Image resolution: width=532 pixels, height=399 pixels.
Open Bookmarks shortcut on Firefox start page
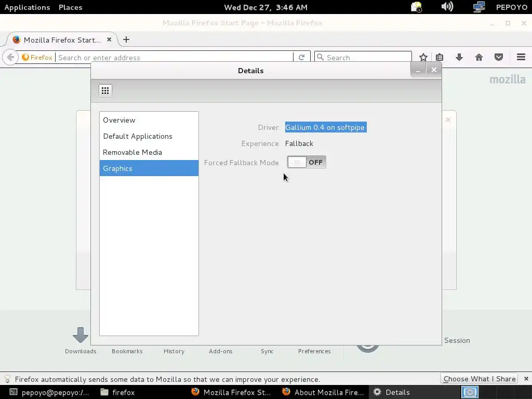pyautogui.click(x=127, y=351)
